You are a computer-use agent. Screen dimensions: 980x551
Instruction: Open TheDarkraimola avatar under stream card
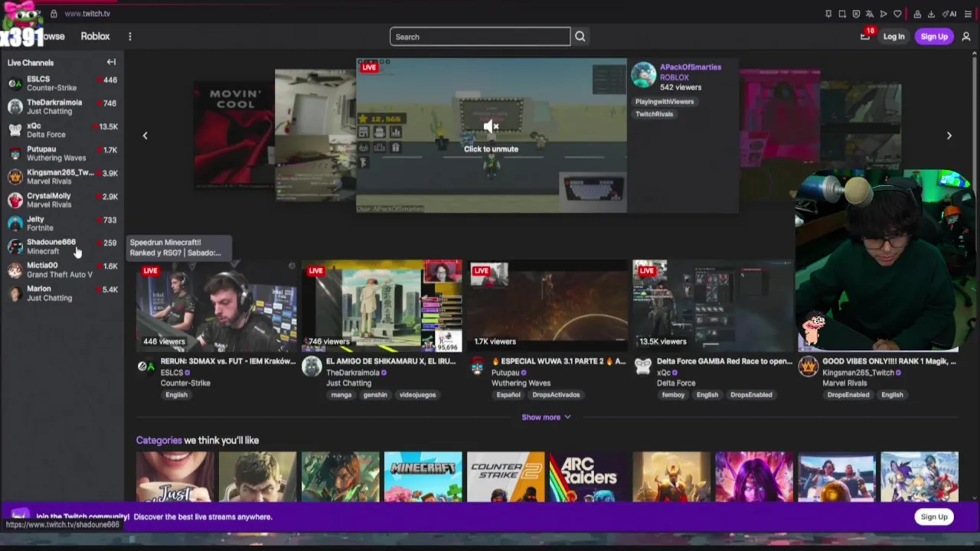(312, 367)
